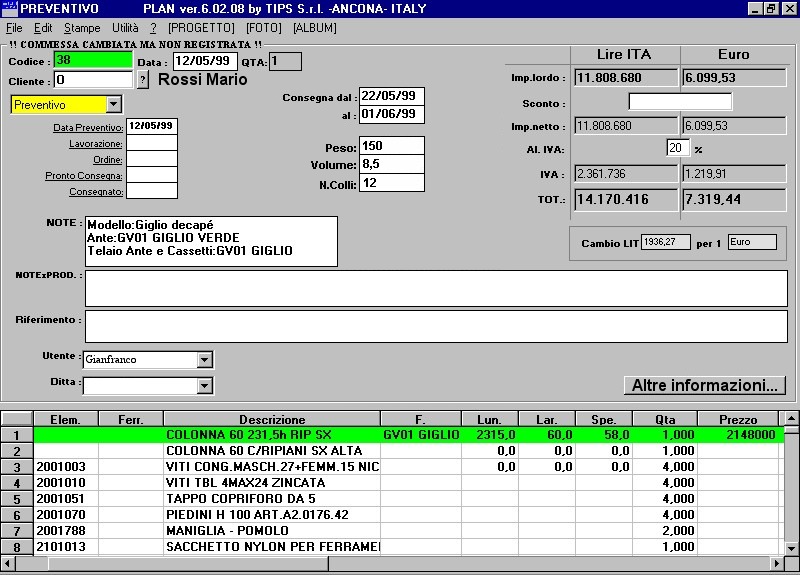800x575 pixels.
Task: Click the Elem. column header
Action: point(66,419)
